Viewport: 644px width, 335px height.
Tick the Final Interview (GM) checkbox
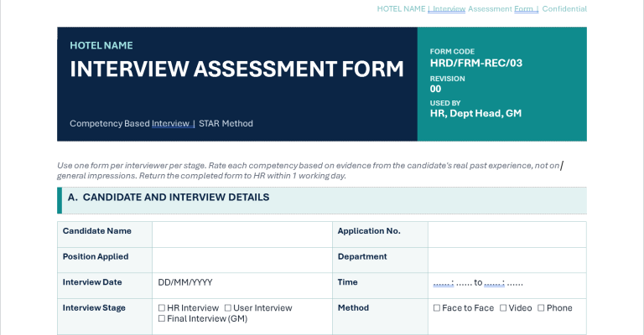coord(161,318)
